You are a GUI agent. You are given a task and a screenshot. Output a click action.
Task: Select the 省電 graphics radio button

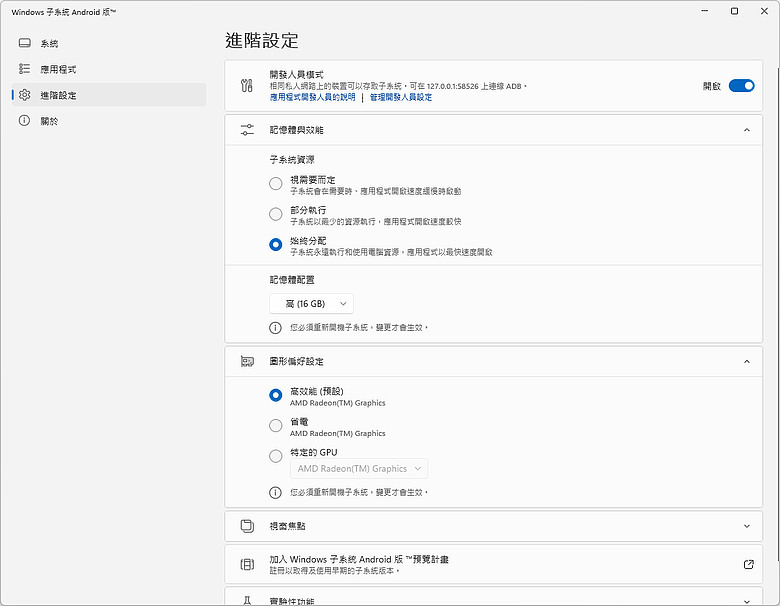276,425
